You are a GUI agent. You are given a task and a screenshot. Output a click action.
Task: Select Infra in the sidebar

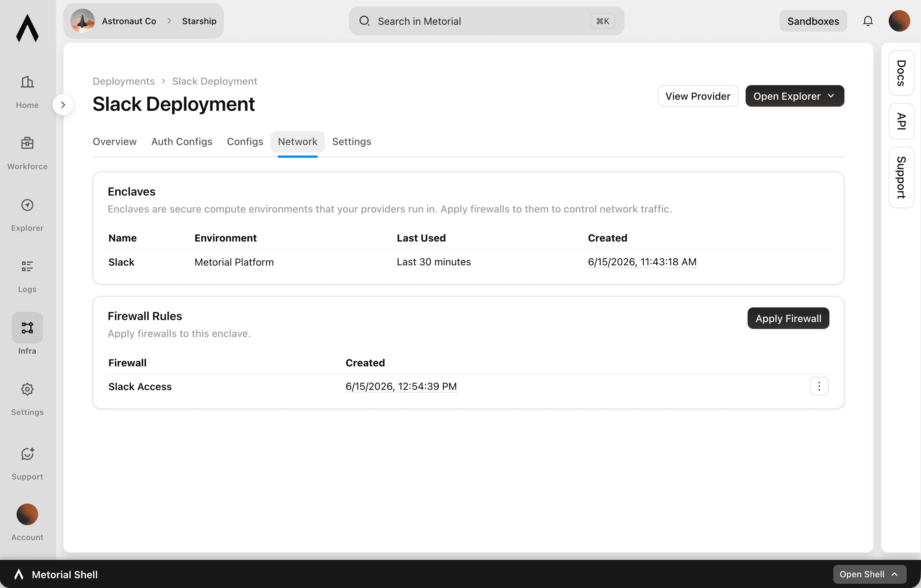27,333
